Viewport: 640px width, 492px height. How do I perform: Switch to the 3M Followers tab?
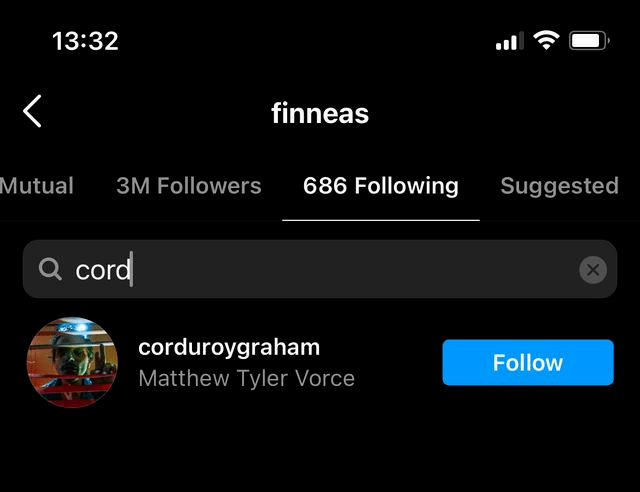pos(189,186)
